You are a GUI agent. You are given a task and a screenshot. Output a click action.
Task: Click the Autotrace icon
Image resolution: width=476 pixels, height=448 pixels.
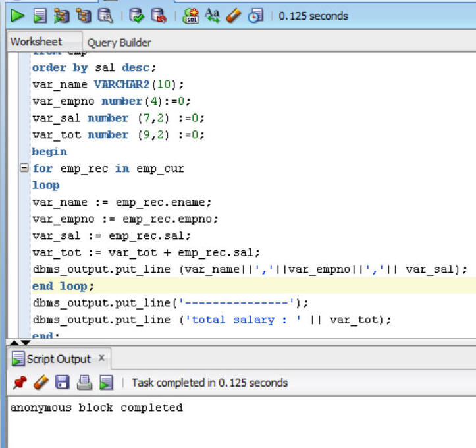(x=83, y=16)
